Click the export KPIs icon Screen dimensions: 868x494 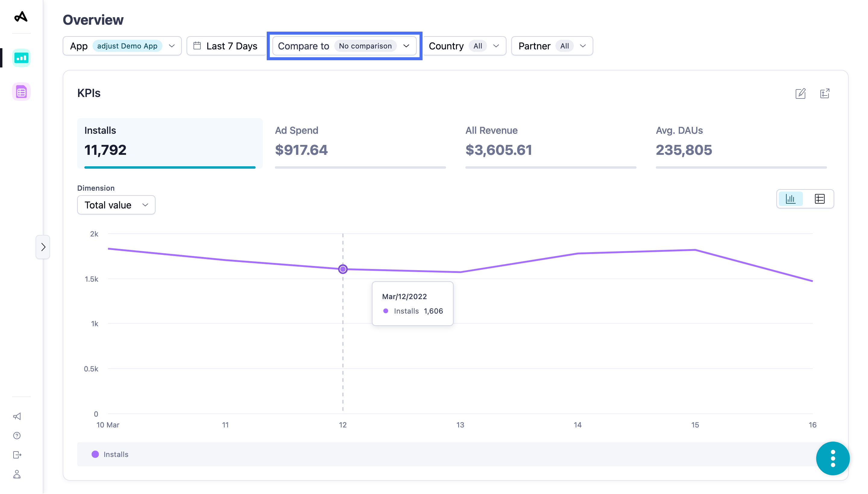pyautogui.click(x=825, y=94)
